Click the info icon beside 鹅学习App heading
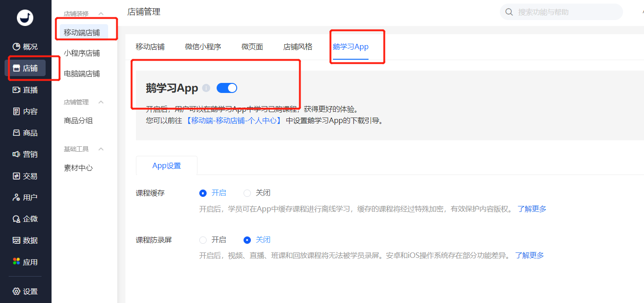Image resolution: width=644 pixels, height=303 pixels. (x=206, y=88)
